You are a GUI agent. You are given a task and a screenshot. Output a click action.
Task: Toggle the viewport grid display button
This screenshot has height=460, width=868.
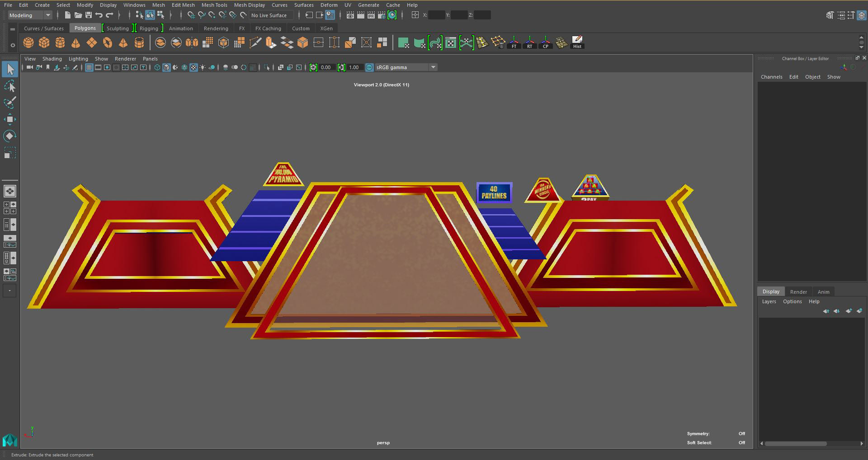89,67
